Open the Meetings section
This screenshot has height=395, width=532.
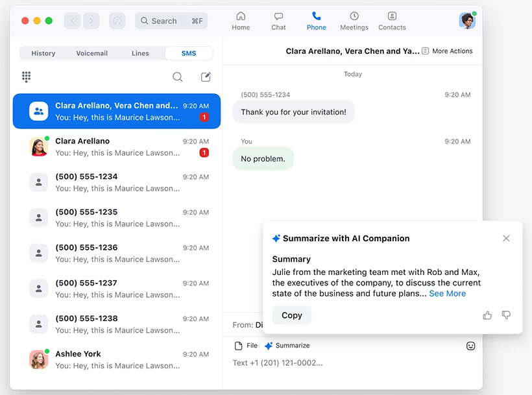(354, 20)
